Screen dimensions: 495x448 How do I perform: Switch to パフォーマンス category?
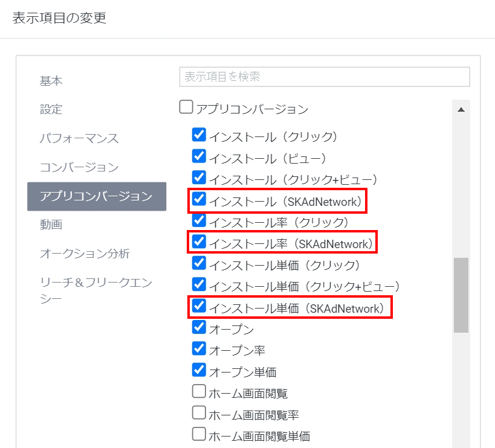point(79,138)
